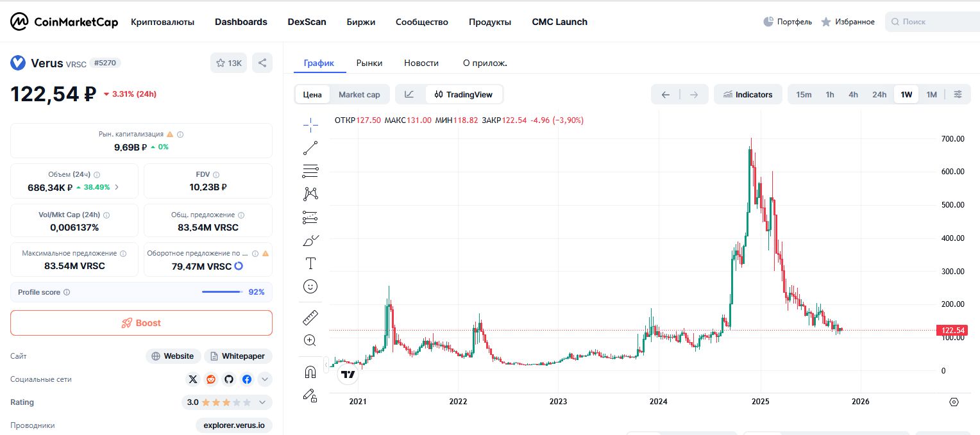Open the Биржи menu item
Viewport: 980px width, 435px height.
pos(360,22)
